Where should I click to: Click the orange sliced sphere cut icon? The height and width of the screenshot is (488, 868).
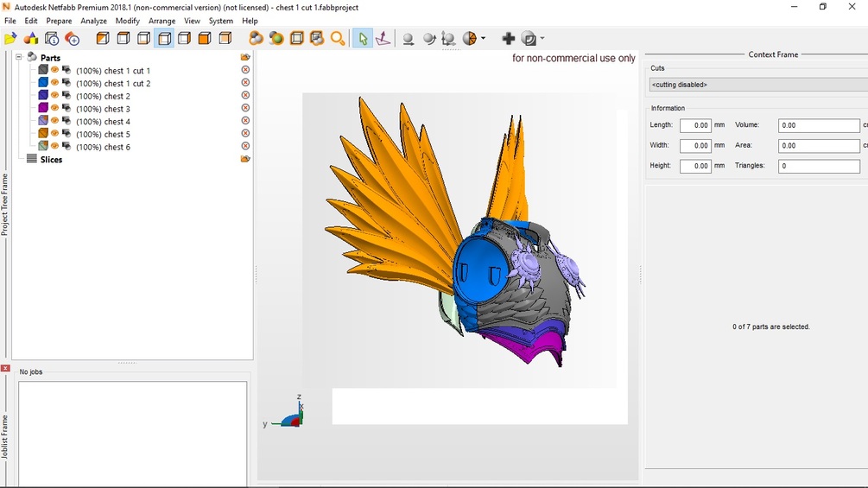pos(470,39)
